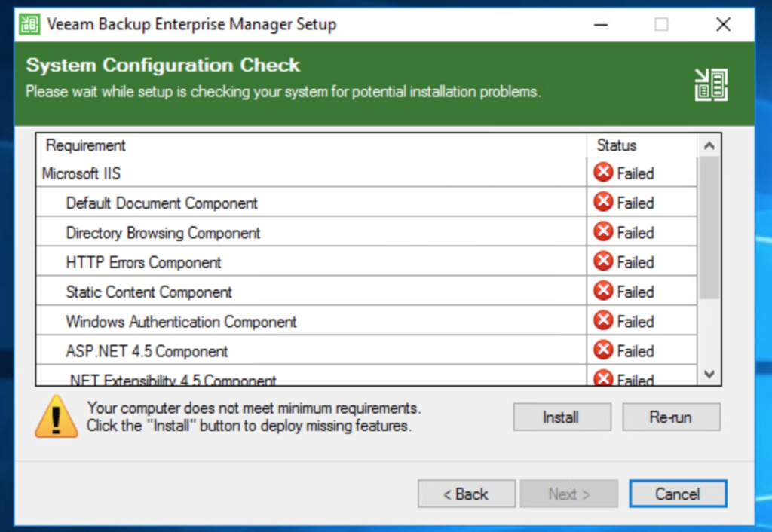772x532 pixels.
Task: Select the Directory Browsing Component row
Action: [x=366, y=232]
